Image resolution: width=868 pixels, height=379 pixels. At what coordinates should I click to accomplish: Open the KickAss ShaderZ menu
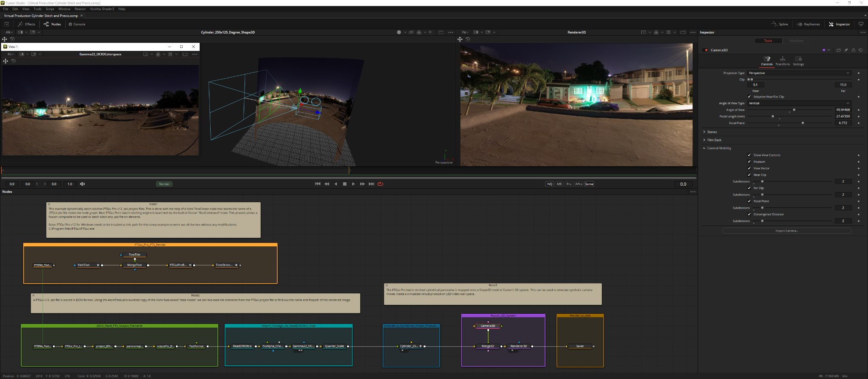[102, 9]
